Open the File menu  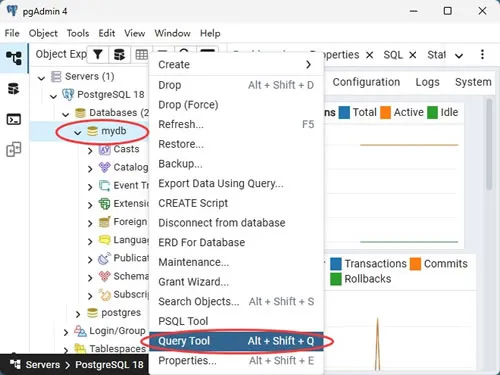pos(12,33)
